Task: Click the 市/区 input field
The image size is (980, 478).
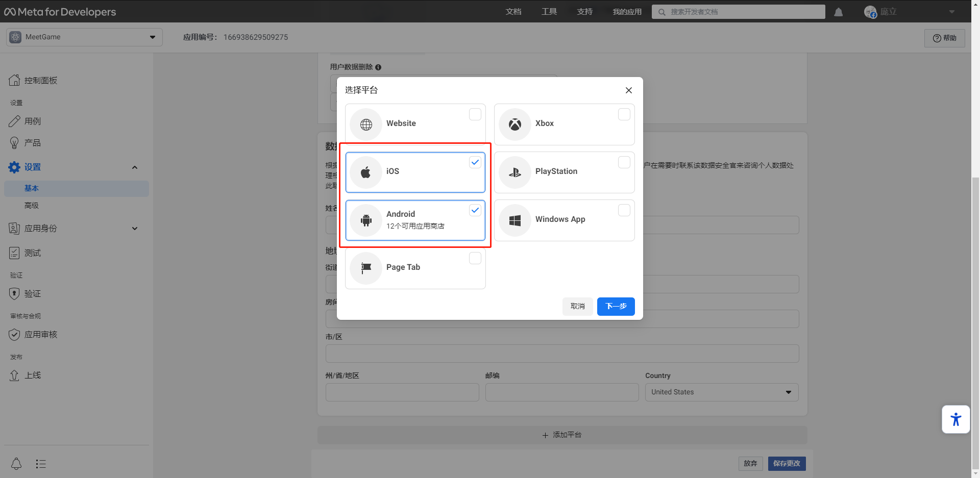Action: tap(562, 354)
